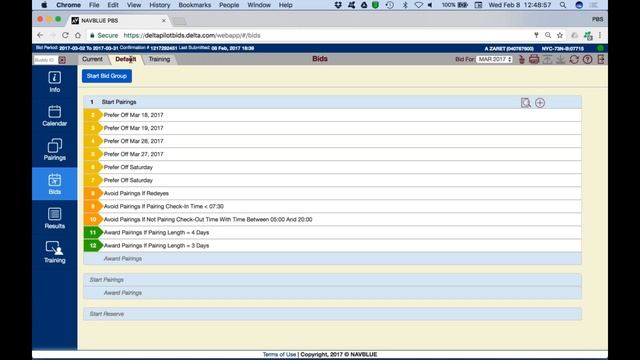The width and height of the screenshot is (640, 360).
Task: Close the NAVBLUE PBS browser tab
Action: (164, 20)
